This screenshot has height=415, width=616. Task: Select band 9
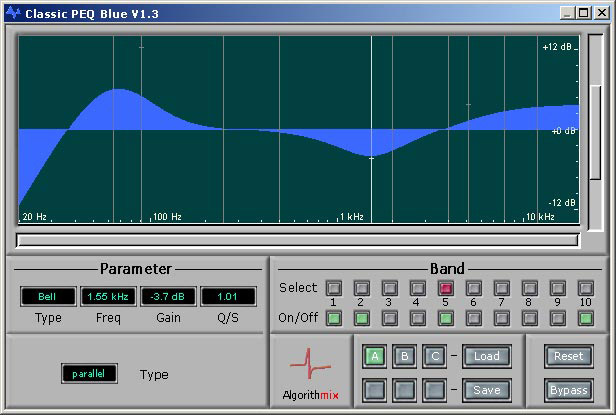pos(557,288)
